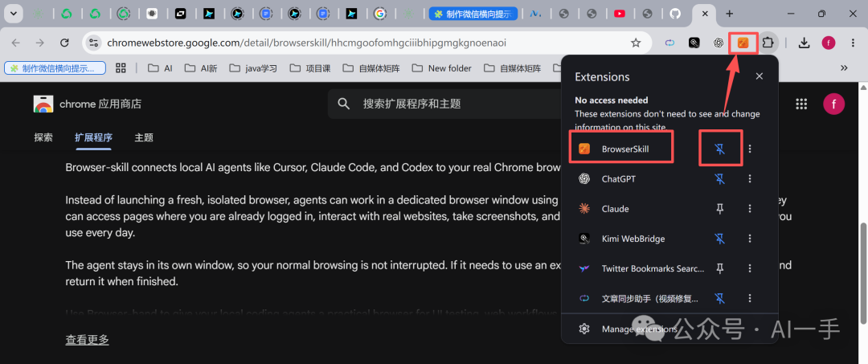The image size is (868, 364).
Task: Open the AI新 bookmarks folder
Action: coord(202,68)
